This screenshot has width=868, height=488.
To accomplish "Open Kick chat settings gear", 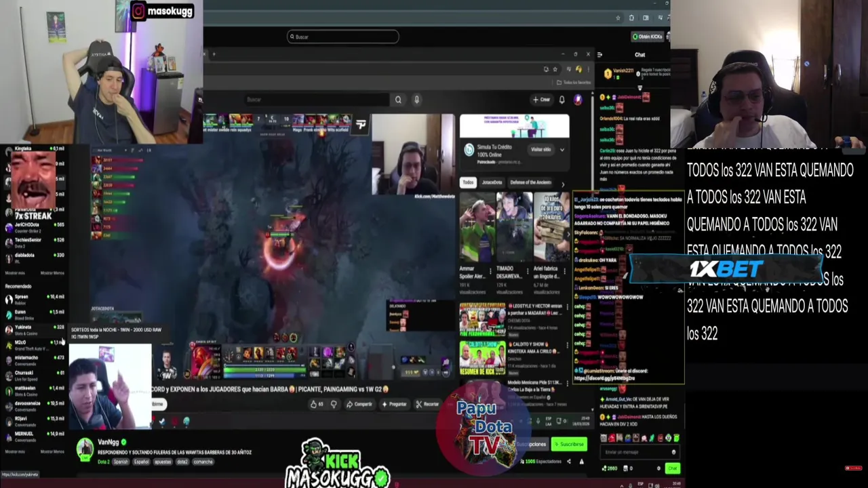I will coord(658,468).
